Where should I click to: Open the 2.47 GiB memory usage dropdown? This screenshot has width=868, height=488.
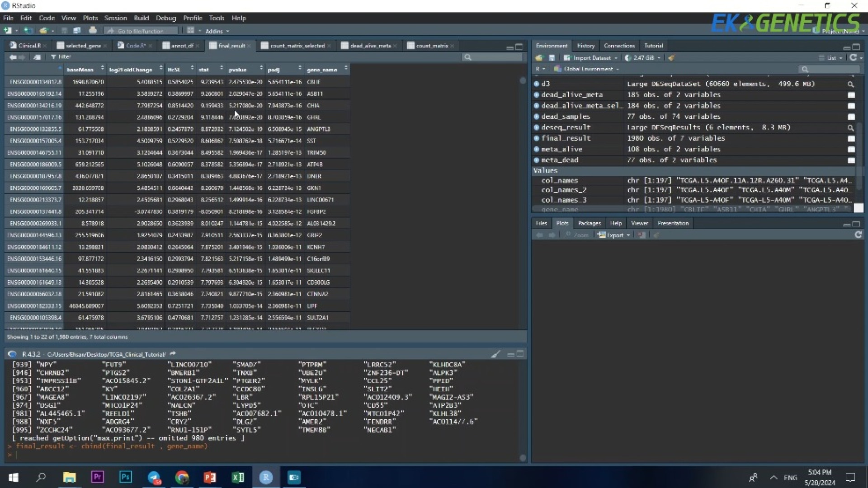point(642,58)
